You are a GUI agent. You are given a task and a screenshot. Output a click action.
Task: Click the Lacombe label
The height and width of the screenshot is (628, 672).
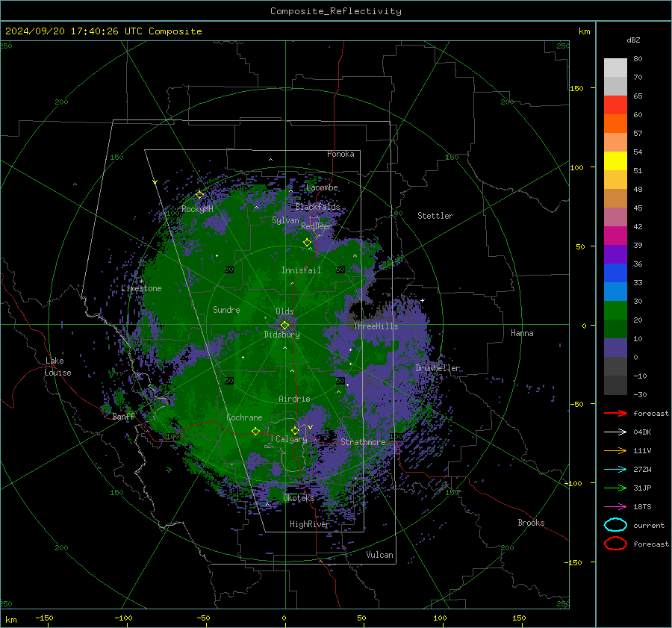point(322,187)
